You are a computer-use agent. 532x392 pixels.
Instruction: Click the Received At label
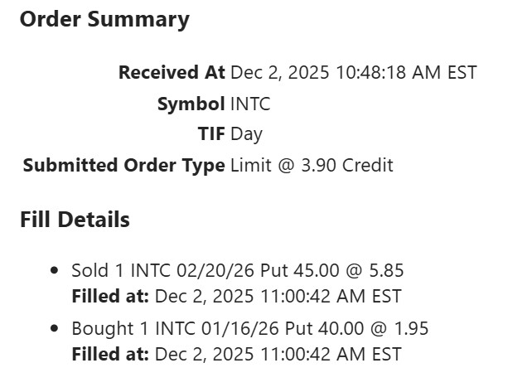[x=172, y=73]
